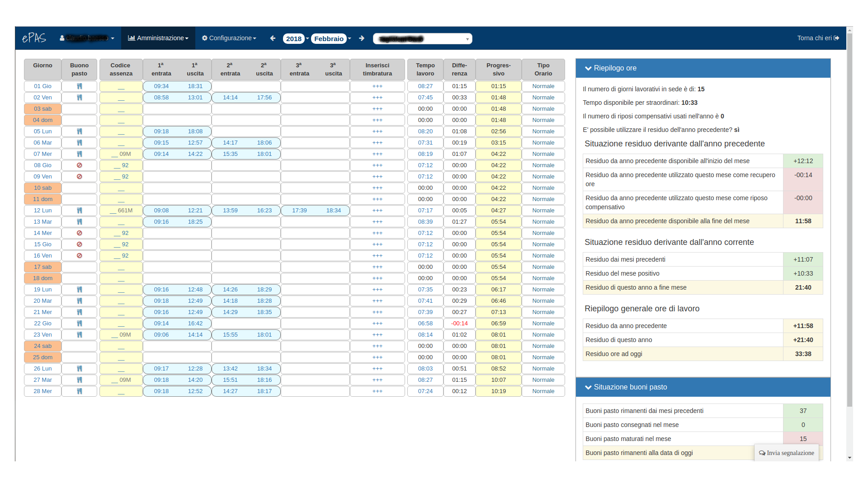Open the 2018 year dropdown
868x488 pixels.
pos(296,38)
